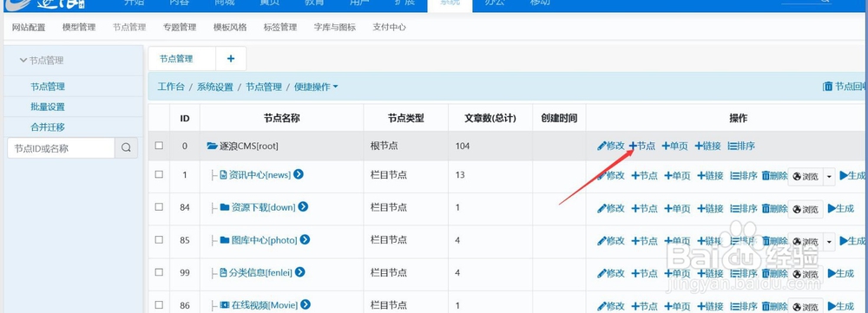Open dropdown arrow beside 浏览 for 图库中心
Image resolution: width=868 pixels, height=313 pixels.
coord(829,242)
